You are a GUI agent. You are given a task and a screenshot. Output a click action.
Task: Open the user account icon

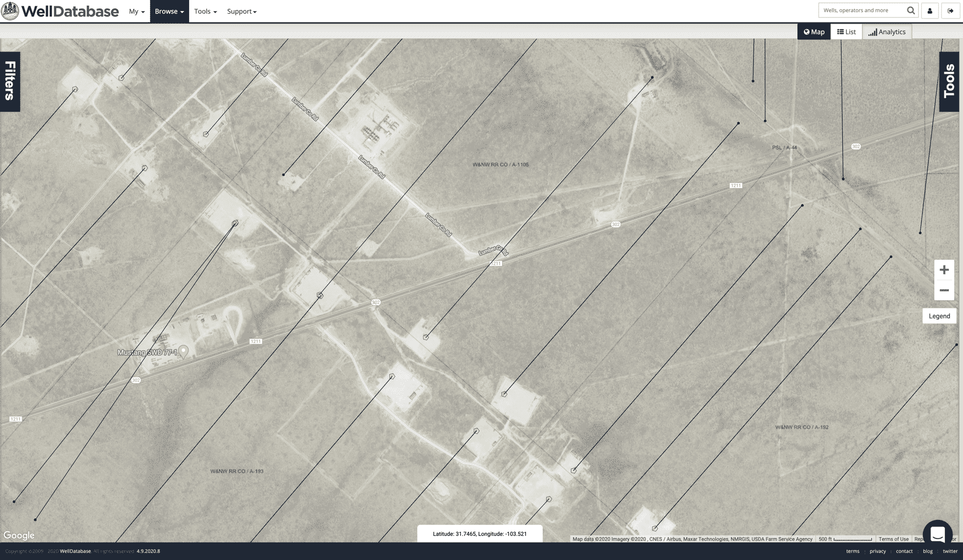pos(930,11)
